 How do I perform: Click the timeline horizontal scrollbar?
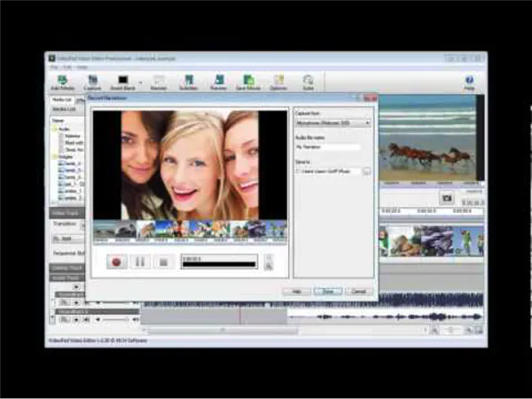tap(223, 330)
